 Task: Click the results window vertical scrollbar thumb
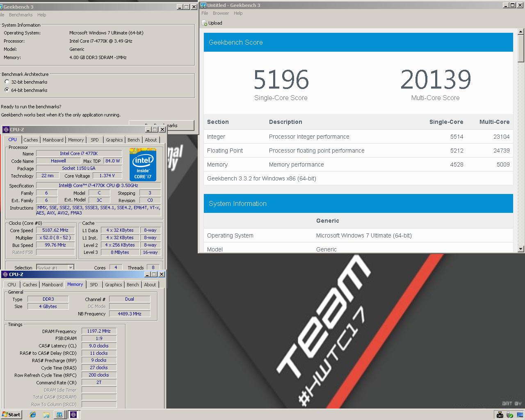(520, 48)
